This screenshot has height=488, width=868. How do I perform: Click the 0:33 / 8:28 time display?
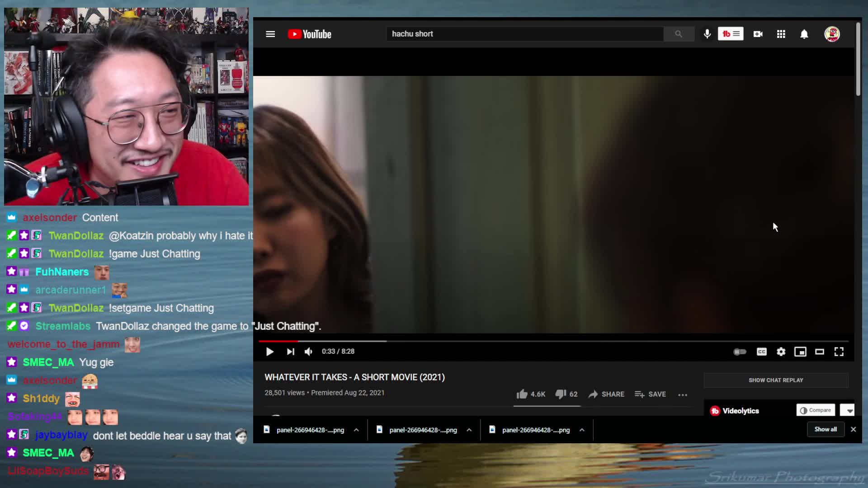pos(338,352)
